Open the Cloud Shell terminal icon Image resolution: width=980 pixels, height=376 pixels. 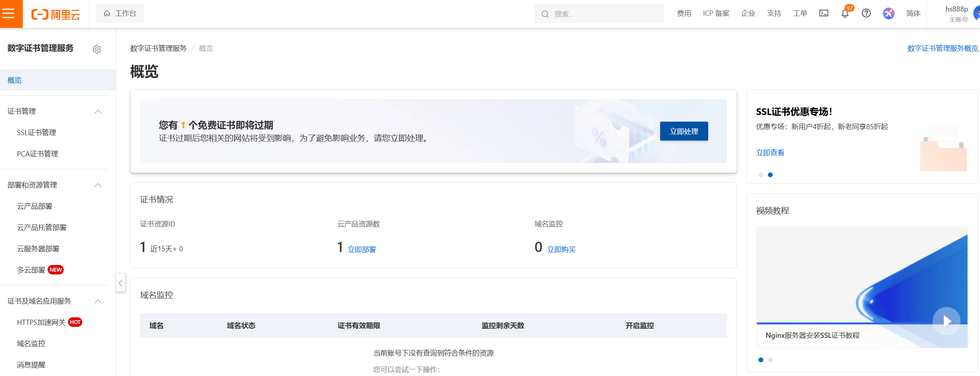click(824, 13)
